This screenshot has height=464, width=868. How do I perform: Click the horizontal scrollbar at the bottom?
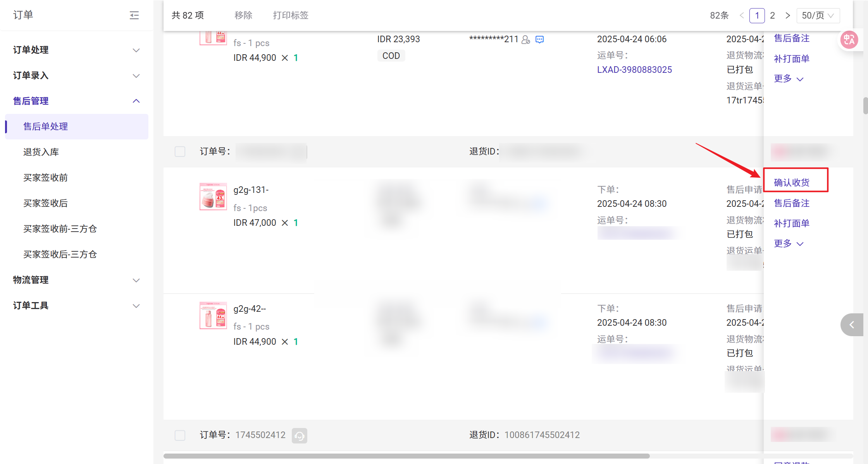(406, 456)
